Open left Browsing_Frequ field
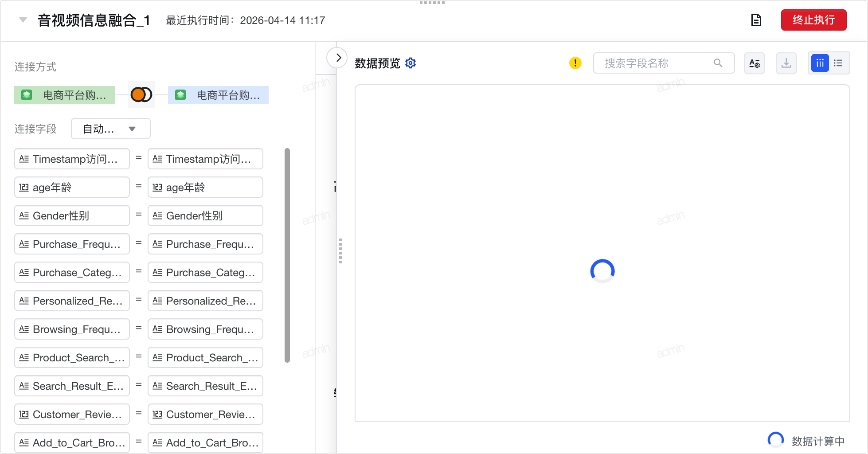The height and width of the screenshot is (454, 868). [x=72, y=329]
